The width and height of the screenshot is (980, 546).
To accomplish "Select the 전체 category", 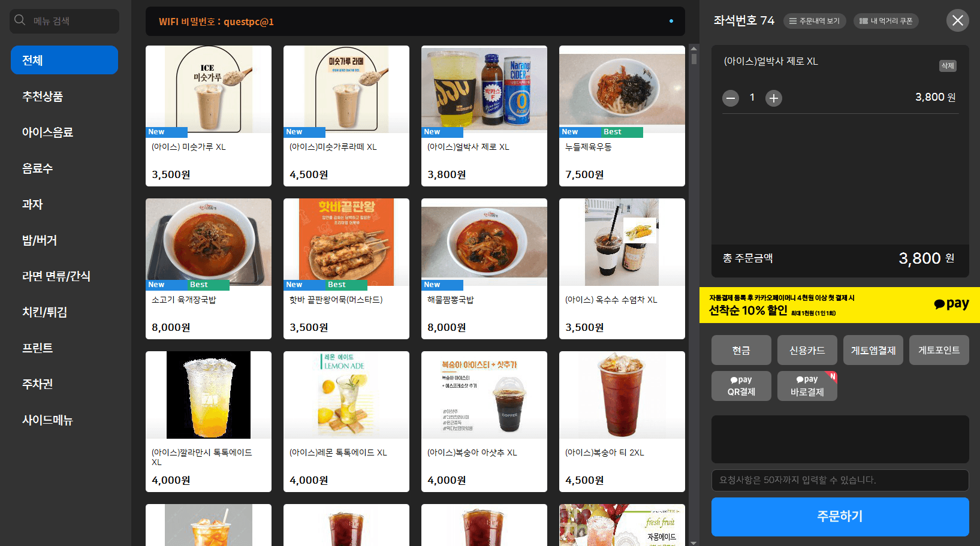I will click(x=64, y=60).
